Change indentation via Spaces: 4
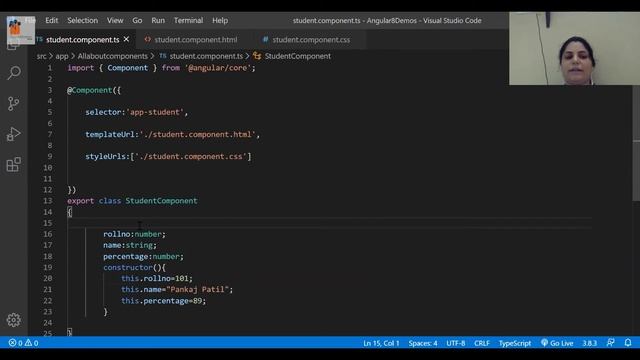The image size is (640, 360). point(423,343)
